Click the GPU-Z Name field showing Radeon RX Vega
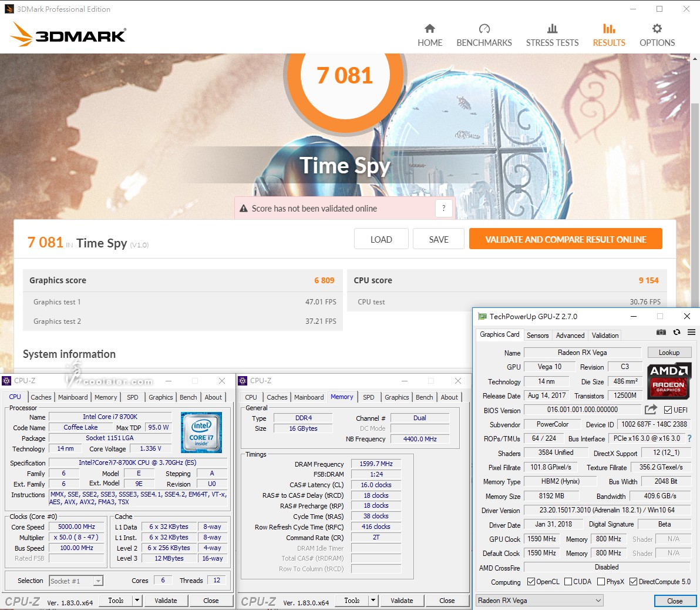 tap(582, 353)
